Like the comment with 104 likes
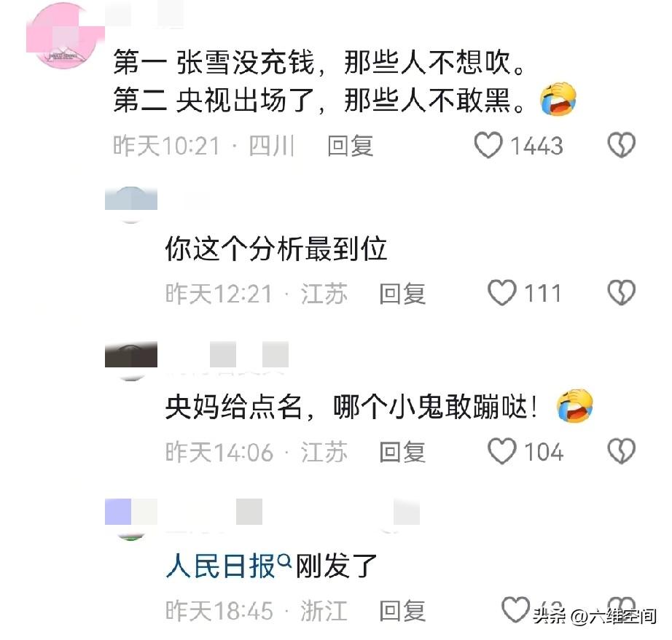Image resolution: width=672 pixels, height=640 pixels. coord(502,451)
